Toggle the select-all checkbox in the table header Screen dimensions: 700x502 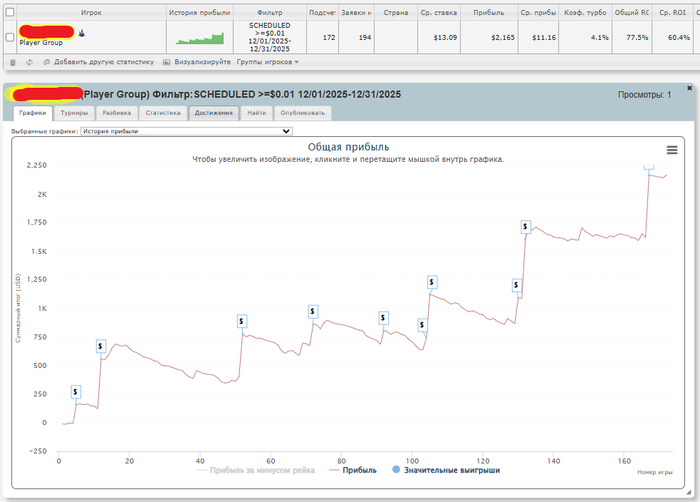pyautogui.click(x=10, y=13)
